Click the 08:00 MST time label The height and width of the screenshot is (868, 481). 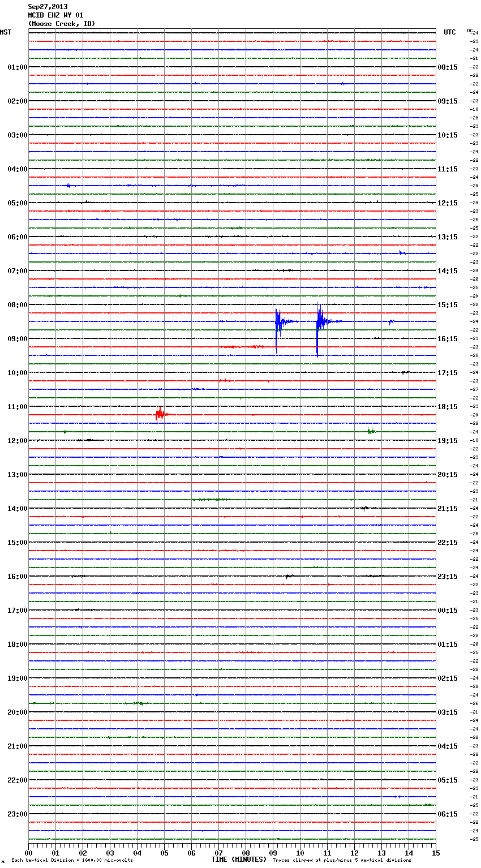18,305
